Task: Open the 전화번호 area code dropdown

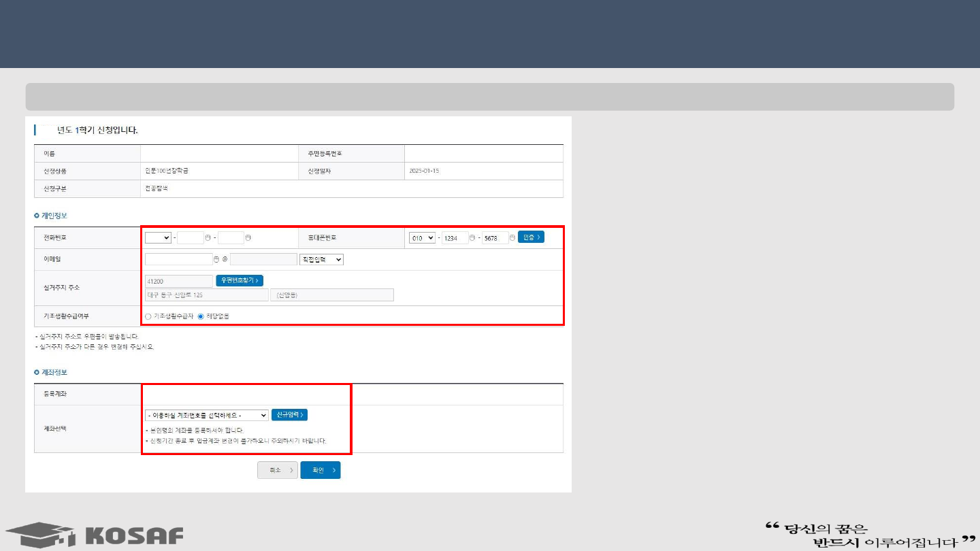Action: pos(158,237)
